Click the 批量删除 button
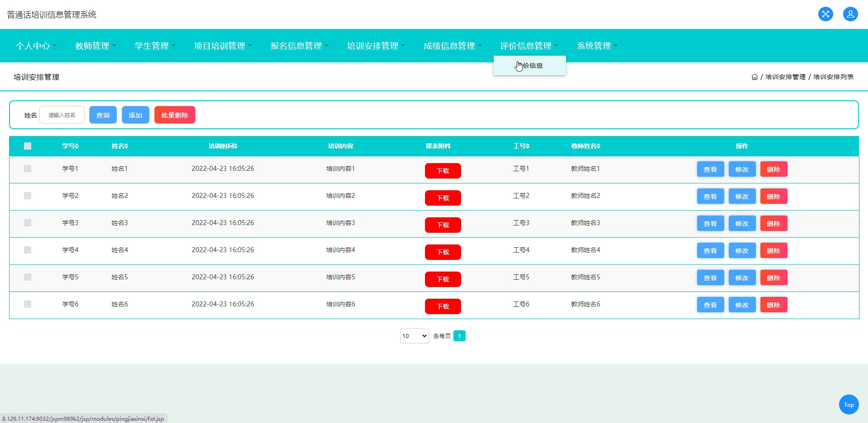The image size is (868, 423). click(175, 115)
